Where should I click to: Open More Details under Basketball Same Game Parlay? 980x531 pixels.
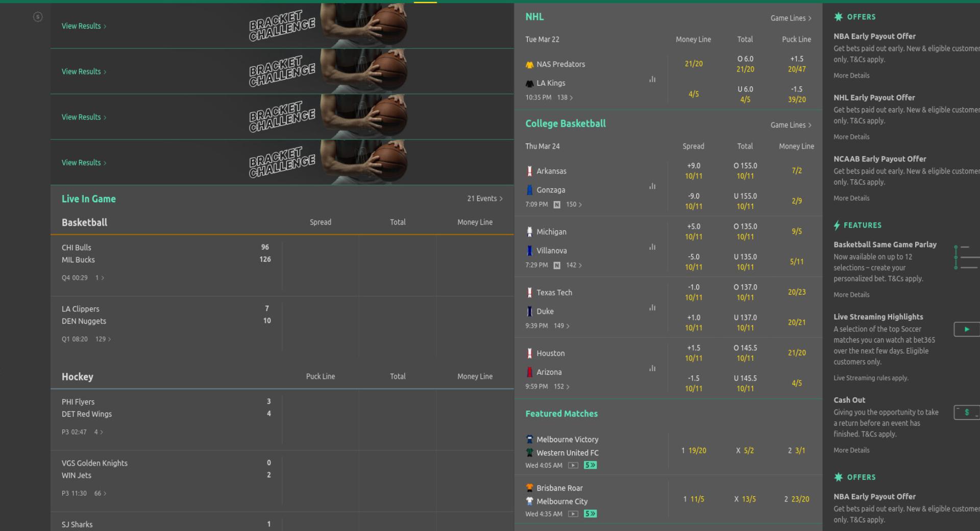(x=851, y=295)
